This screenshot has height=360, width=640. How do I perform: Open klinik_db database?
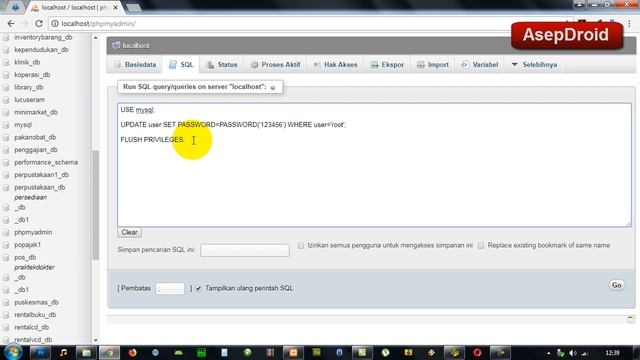pyautogui.click(x=27, y=62)
